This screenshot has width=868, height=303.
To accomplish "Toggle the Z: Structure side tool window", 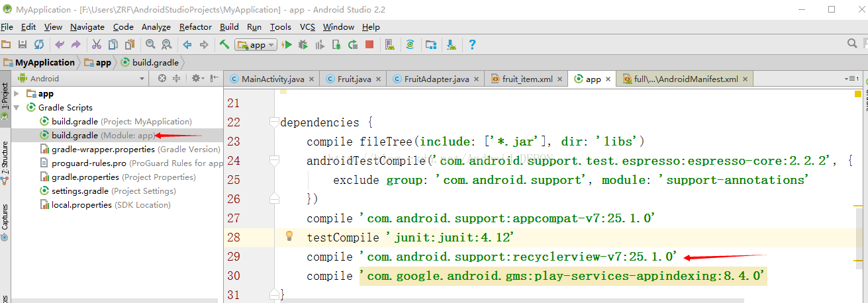I will click(5, 162).
